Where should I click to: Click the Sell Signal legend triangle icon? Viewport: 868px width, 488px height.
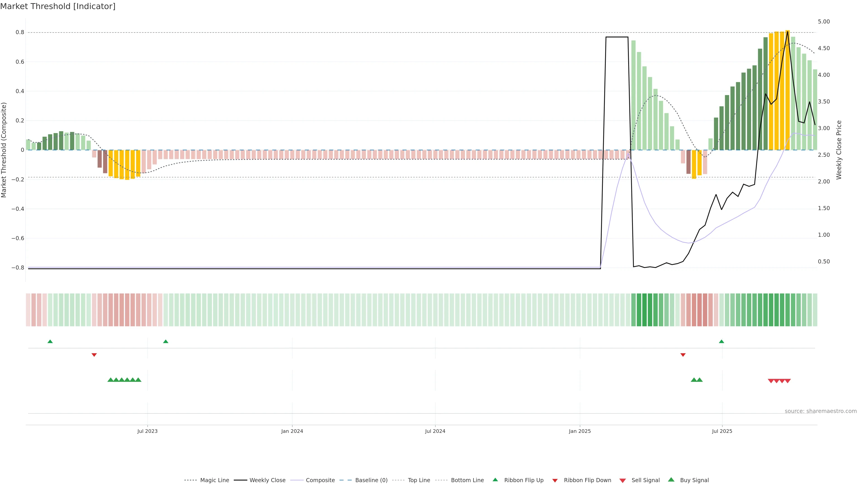623,481
